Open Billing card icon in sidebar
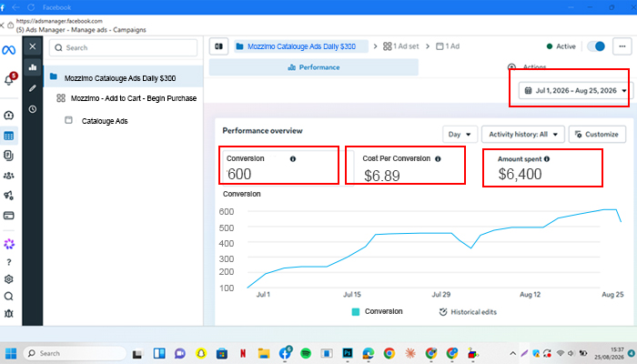This screenshot has height=364, width=637. click(8, 216)
